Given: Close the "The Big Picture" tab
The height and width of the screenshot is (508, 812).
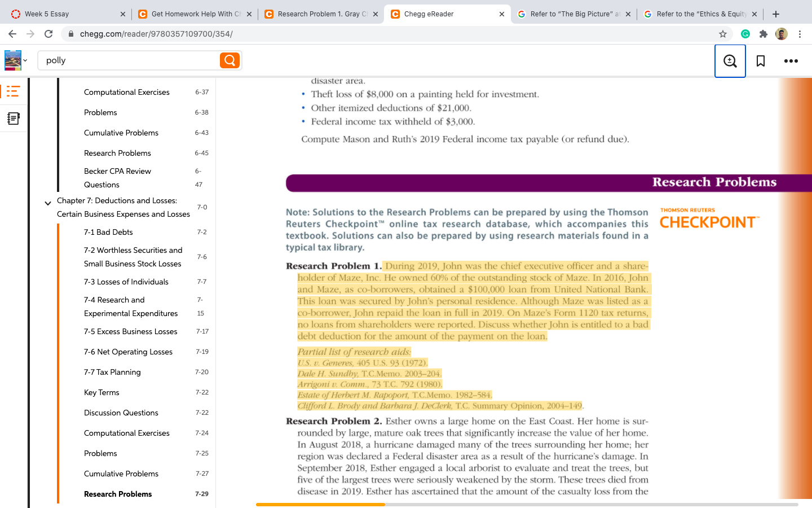Looking at the screenshot, I should [628, 14].
